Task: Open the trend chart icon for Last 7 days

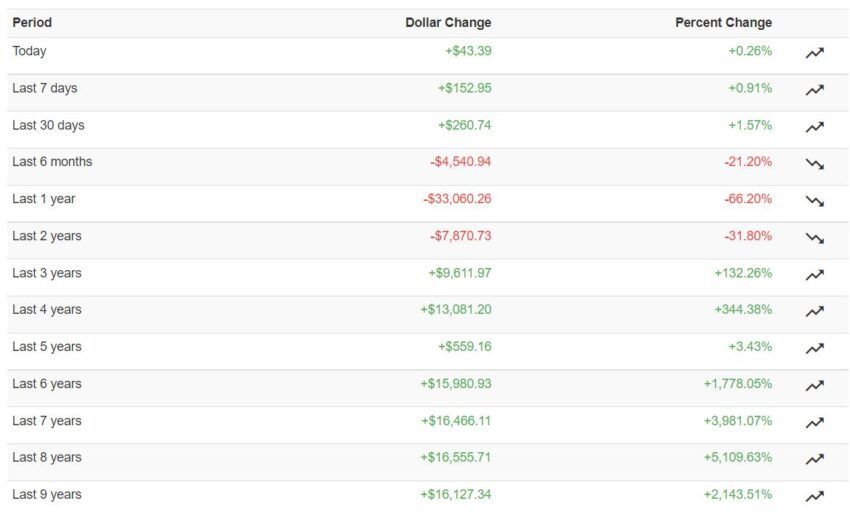Action: pos(814,90)
